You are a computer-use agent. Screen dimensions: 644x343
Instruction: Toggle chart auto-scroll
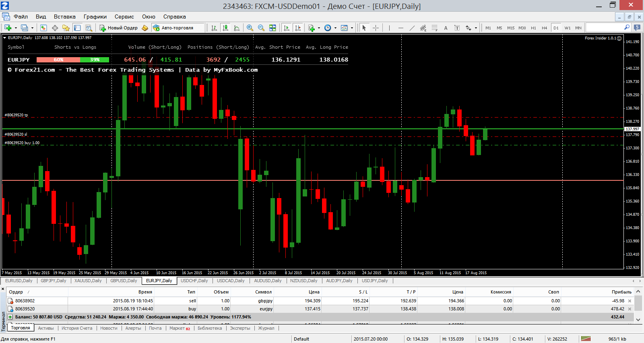pyautogui.click(x=287, y=28)
